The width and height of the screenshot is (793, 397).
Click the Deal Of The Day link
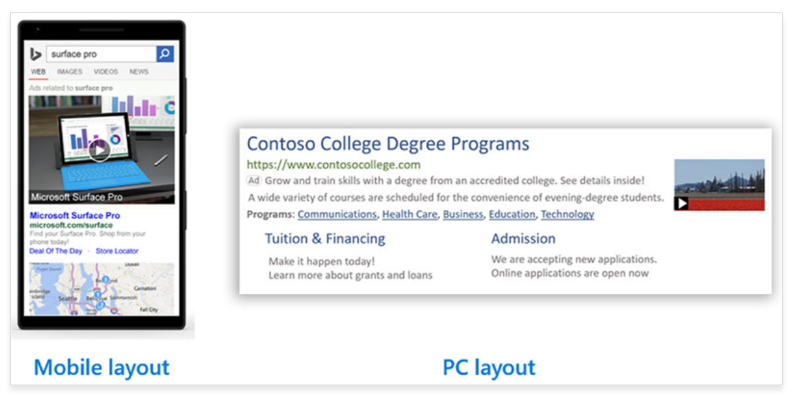coord(56,251)
